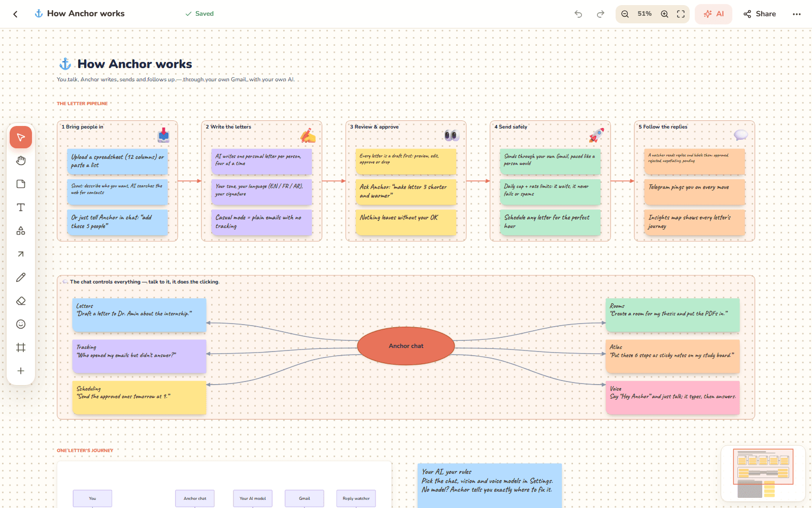Open the shapes tool
Screen dimensions: 812x508
(21, 231)
